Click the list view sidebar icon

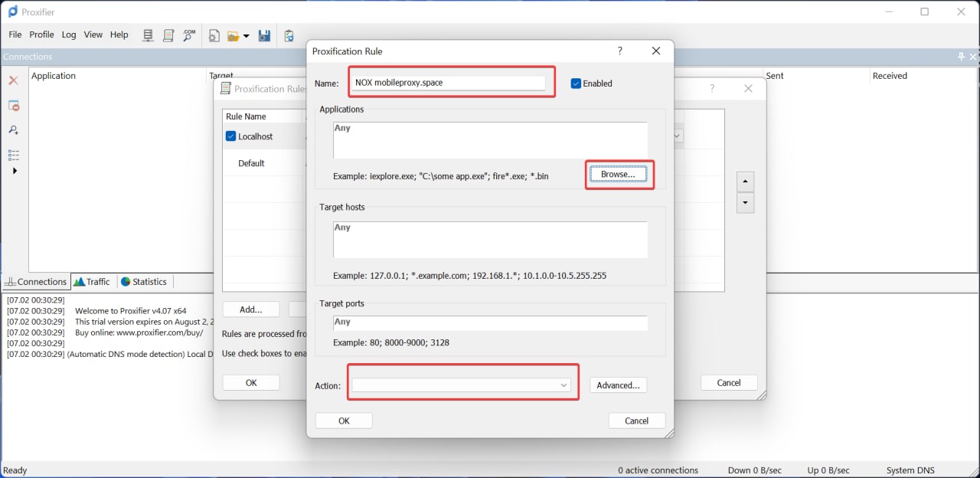pos(13,155)
